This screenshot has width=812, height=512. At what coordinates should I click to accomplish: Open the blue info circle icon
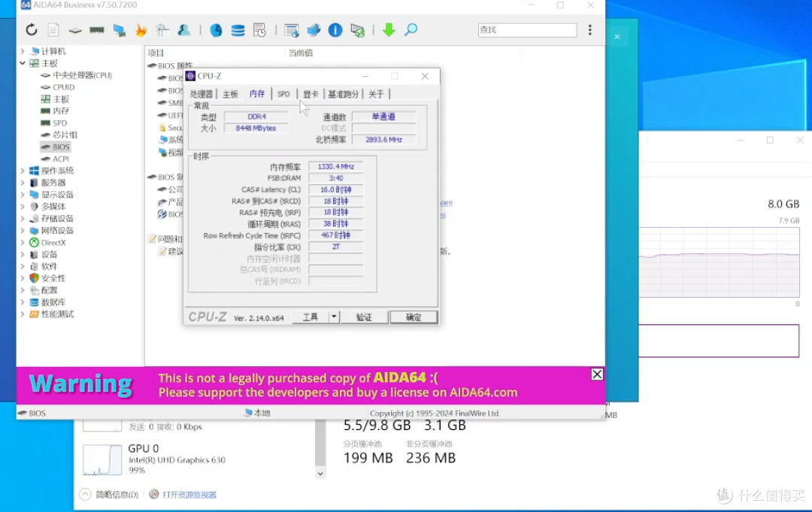335,30
